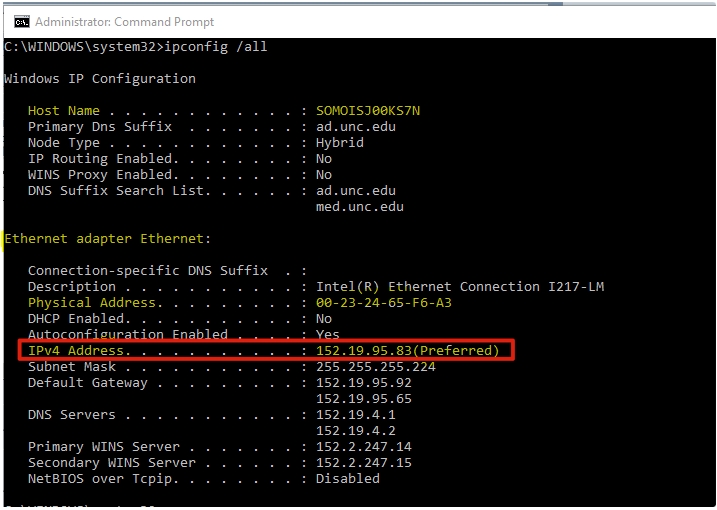Click the NetBIOS over Tcpip value Disabled
This screenshot has width=717, height=510.
[348, 479]
